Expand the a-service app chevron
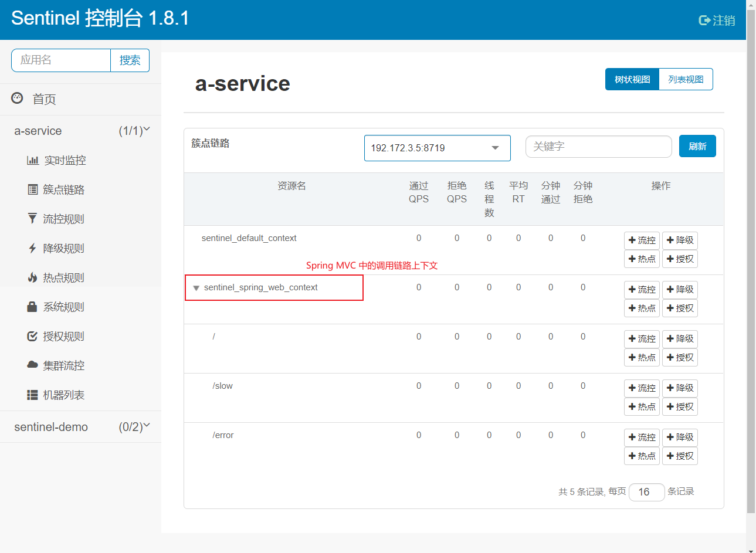This screenshot has height=553, width=756. pos(147,130)
